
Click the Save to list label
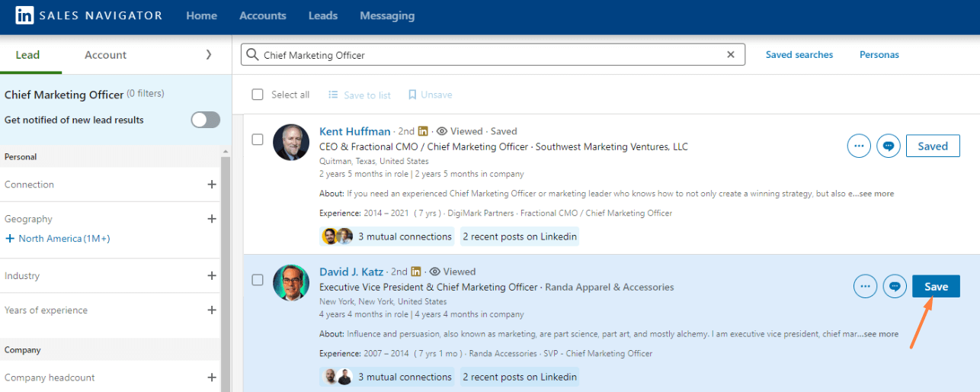pyautogui.click(x=367, y=95)
